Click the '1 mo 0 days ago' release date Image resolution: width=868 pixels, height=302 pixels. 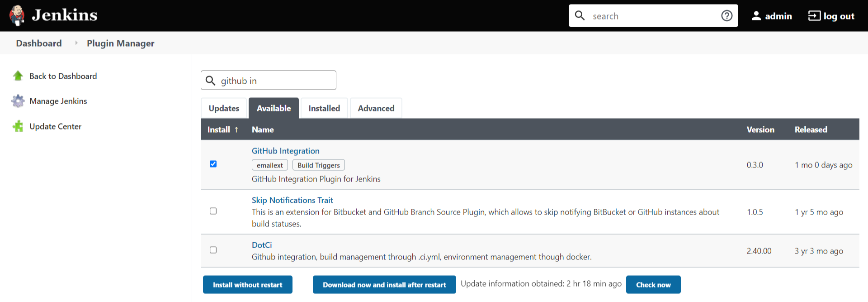[x=824, y=165]
